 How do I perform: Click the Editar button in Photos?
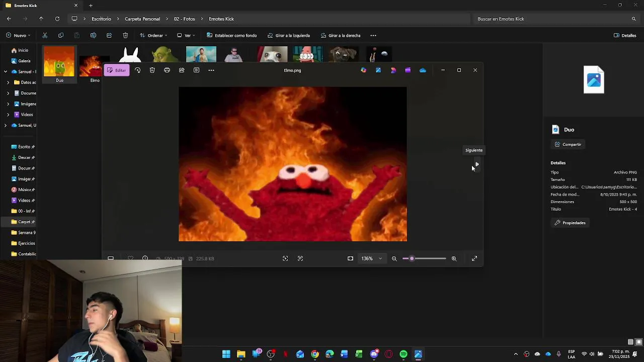click(117, 70)
